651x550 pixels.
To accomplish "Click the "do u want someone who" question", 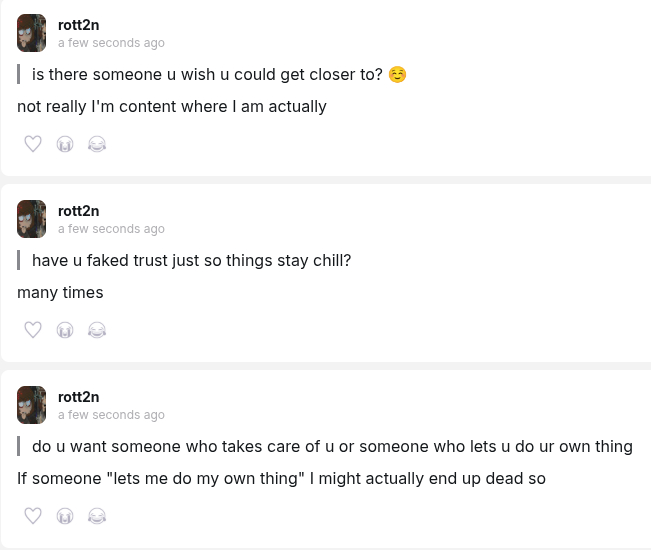I will click(332, 447).
